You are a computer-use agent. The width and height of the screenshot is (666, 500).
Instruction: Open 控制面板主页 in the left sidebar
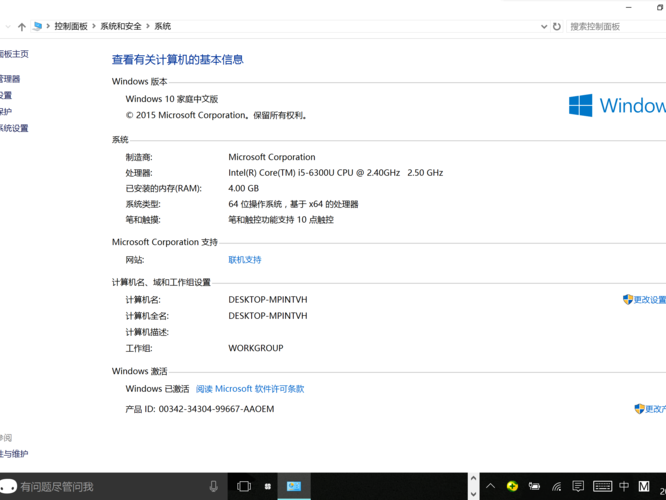tap(14, 54)
